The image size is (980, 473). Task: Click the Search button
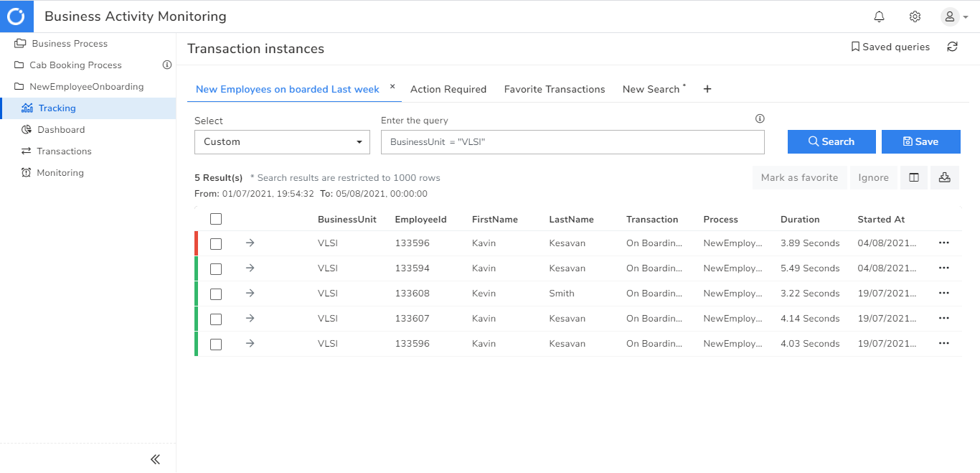click(x=831, y=142)
